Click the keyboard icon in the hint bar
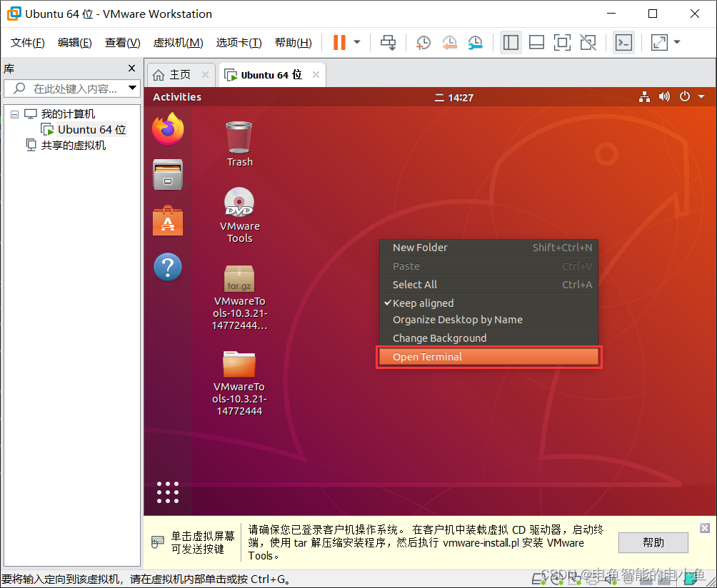The height and width of the screenshot is (588, 717). pos(158,542)
